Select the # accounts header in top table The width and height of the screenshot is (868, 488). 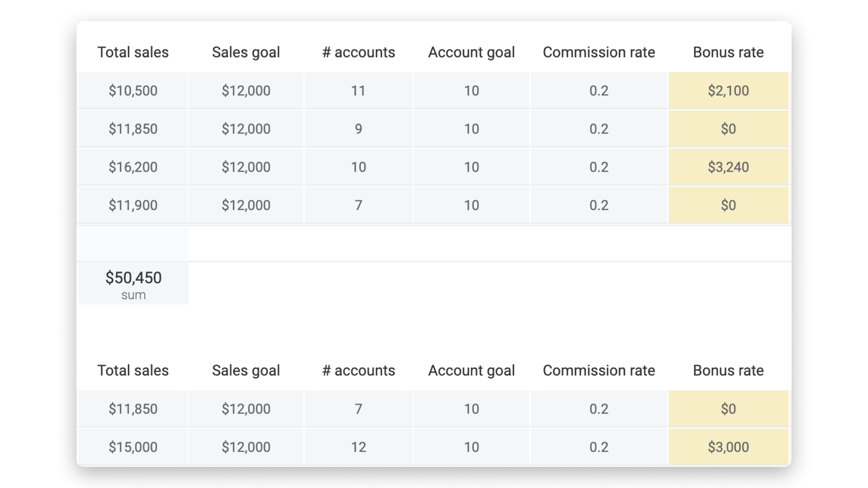point(359,52)
